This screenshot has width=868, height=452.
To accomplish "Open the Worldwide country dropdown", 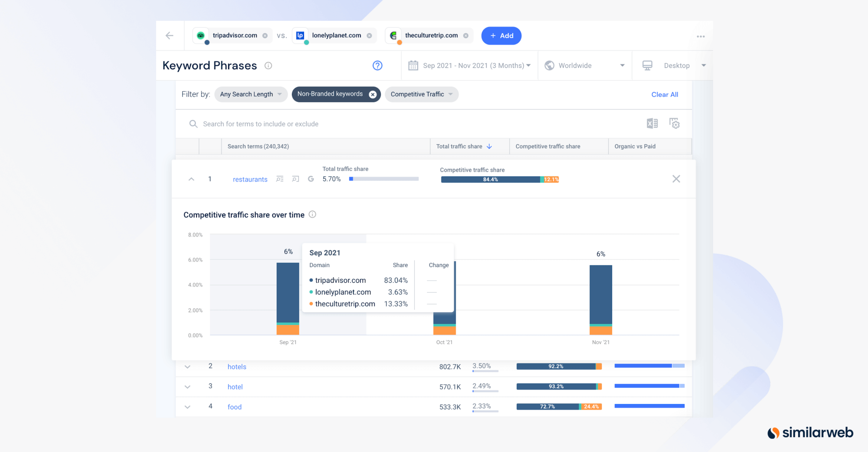I will [585, 65].
